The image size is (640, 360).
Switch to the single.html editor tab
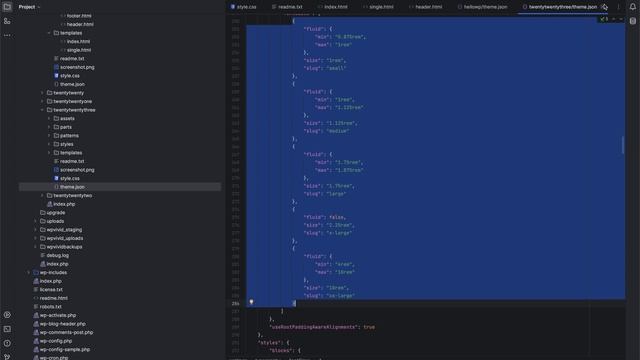pos(378,7)
